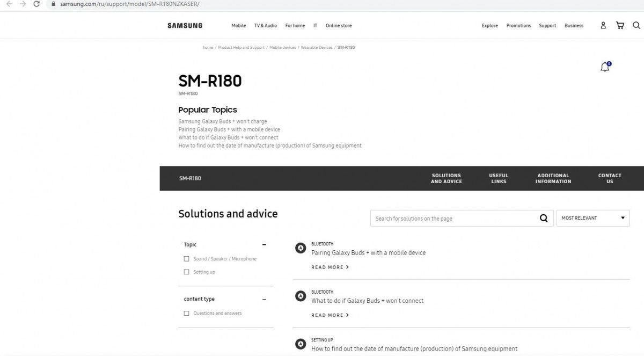This screenshot has height=356, width=644.
Task: Click the solutions search magnifier button
Action: pyautogui.click(x=544, y=219)
